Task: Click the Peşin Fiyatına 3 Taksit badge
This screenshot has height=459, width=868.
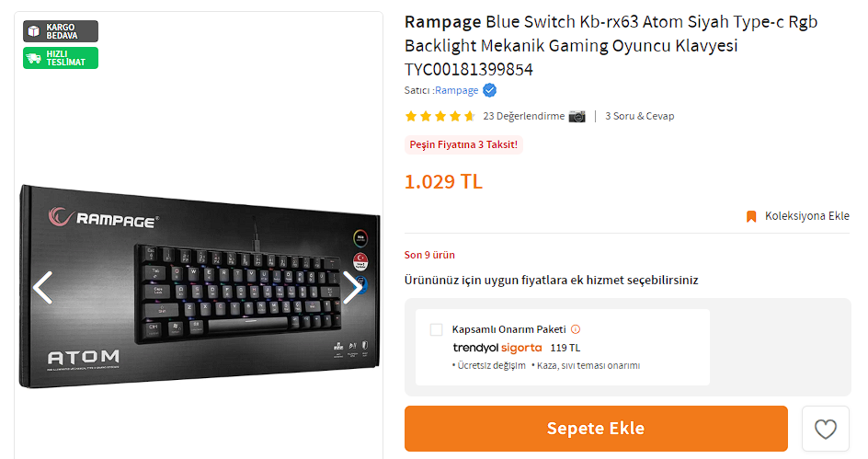Action: (463, 144)
